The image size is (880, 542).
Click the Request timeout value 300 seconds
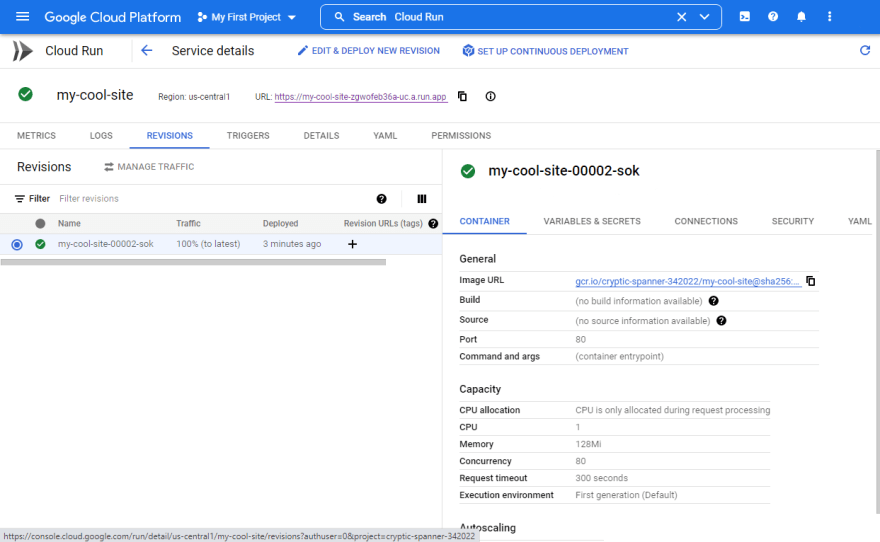(601, 478)
